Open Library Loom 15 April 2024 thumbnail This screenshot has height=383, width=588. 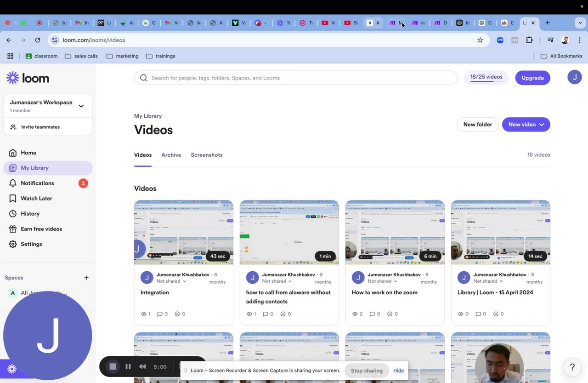[501, 233]
